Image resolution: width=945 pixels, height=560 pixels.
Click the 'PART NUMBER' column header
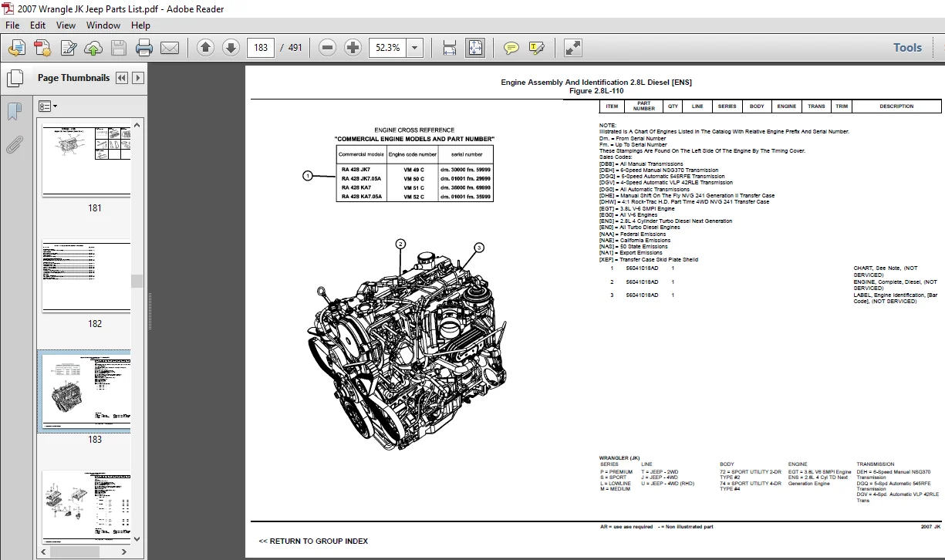tap(644, 106)
